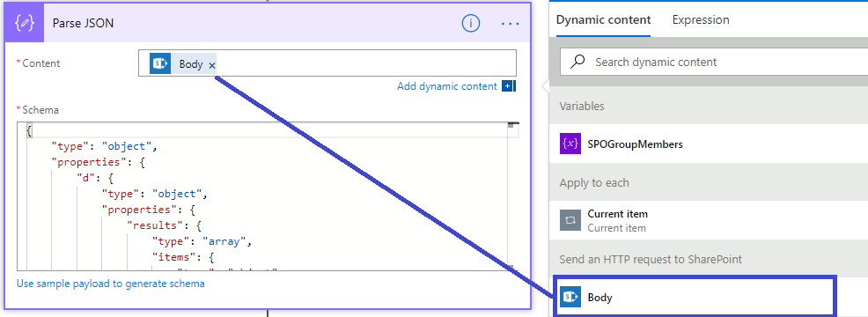Click the "type": "array" schema line
868x317 pixels.
click(x=202, y=241)
